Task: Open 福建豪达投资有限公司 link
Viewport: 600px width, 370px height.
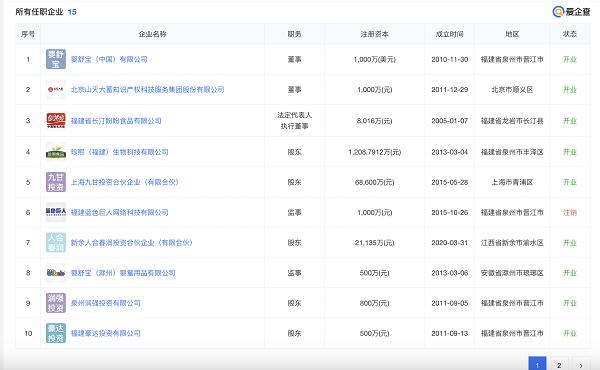Action: click(106, 333)
